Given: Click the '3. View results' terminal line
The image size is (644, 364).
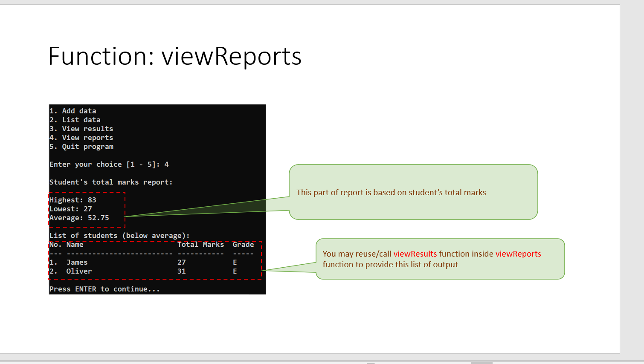Looking at the screenshot, I should coord(81,129).
